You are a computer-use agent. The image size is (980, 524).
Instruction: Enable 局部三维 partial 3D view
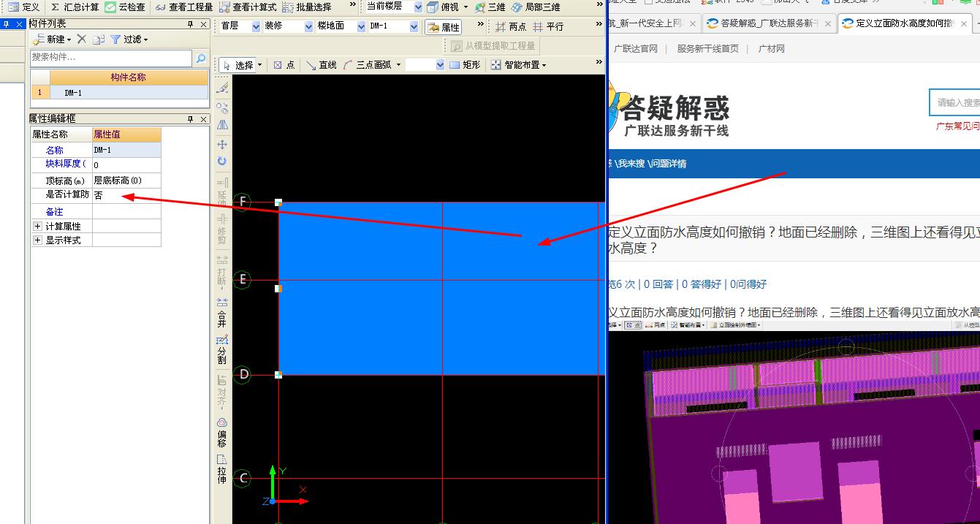click(x=536, y=7)
